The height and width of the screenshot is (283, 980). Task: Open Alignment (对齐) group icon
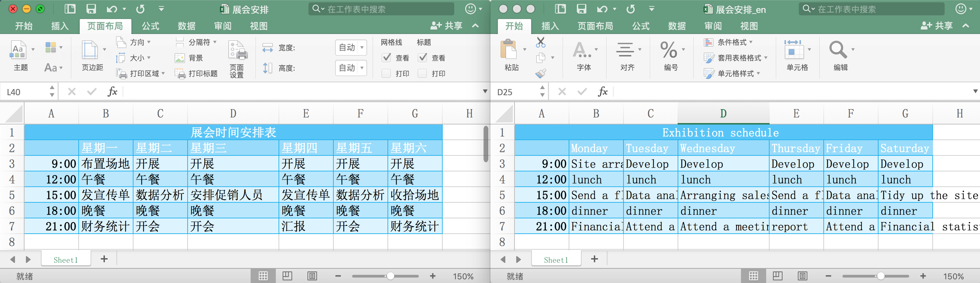(625, 50)
